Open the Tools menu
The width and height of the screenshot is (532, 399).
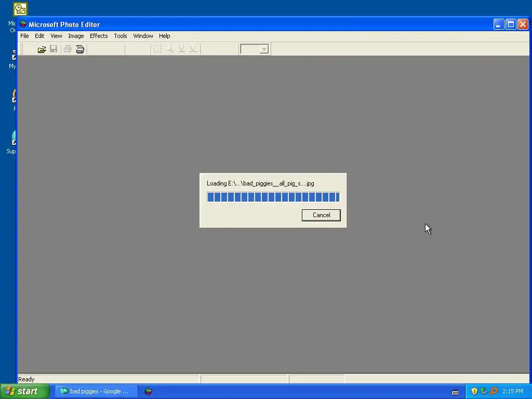click(x=121, y=36)
